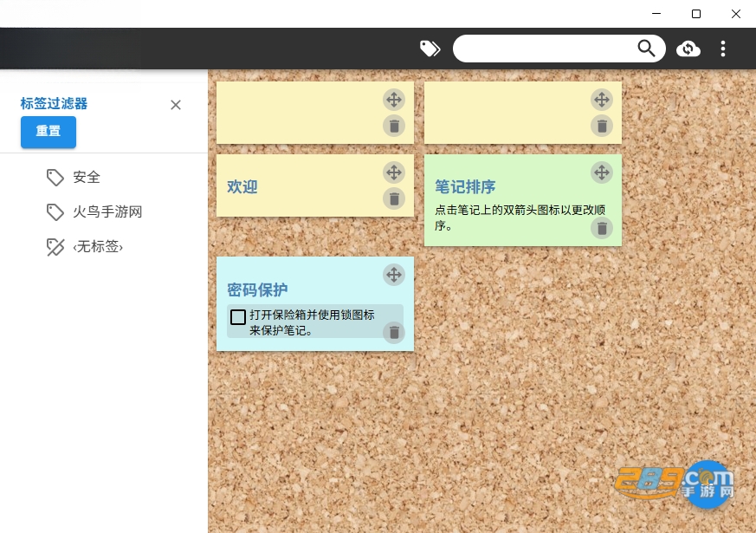Open the tag filter icon in toolbar
756x533 pixels.
tap(430, 49)
